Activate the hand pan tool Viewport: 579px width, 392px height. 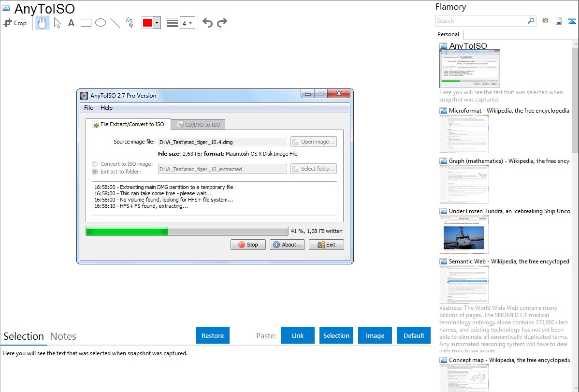point(43,23)
